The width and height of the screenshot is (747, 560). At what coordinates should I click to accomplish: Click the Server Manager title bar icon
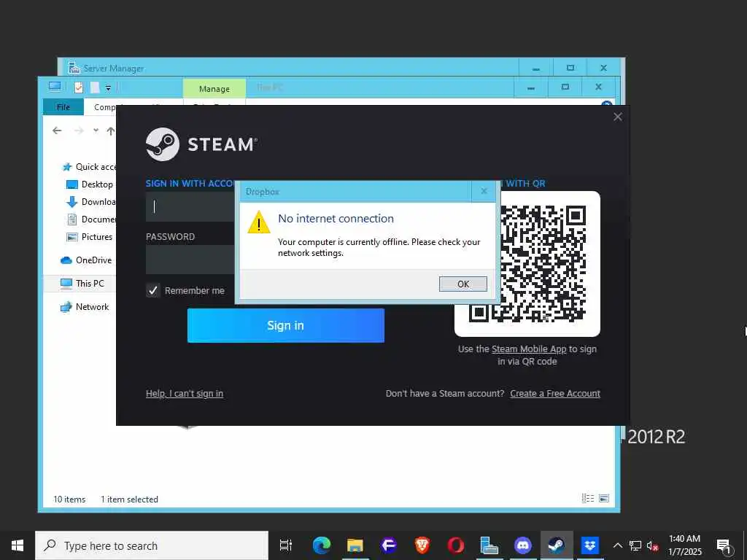tap(74, 68)
